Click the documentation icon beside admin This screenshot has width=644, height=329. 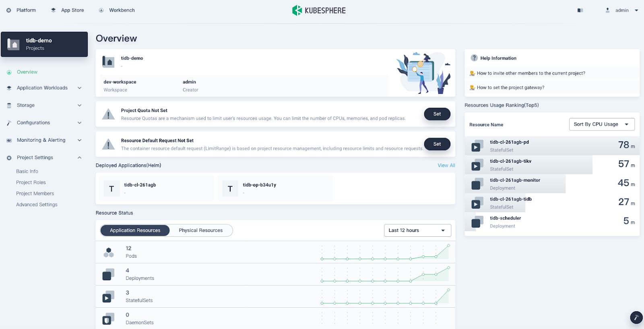click(x=580, y=10)
